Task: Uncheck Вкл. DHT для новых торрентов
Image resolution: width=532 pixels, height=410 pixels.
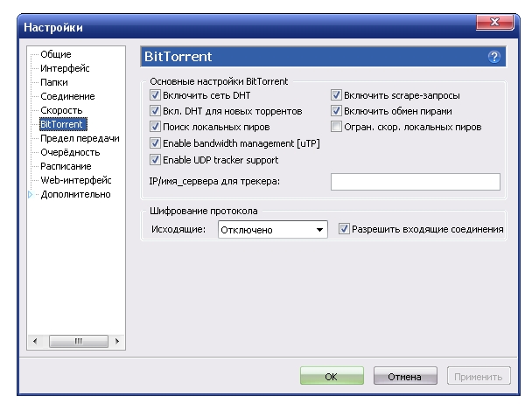Action: 155,111
